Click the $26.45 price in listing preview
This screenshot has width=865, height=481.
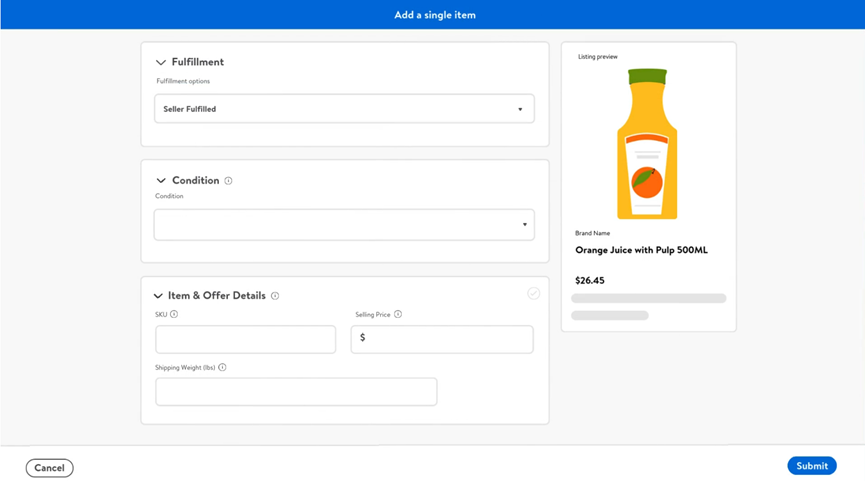[590, 281]
